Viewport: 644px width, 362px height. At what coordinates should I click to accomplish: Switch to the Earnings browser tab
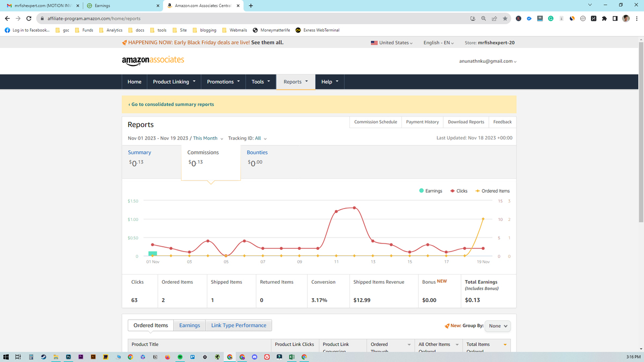tap(122, 6)
